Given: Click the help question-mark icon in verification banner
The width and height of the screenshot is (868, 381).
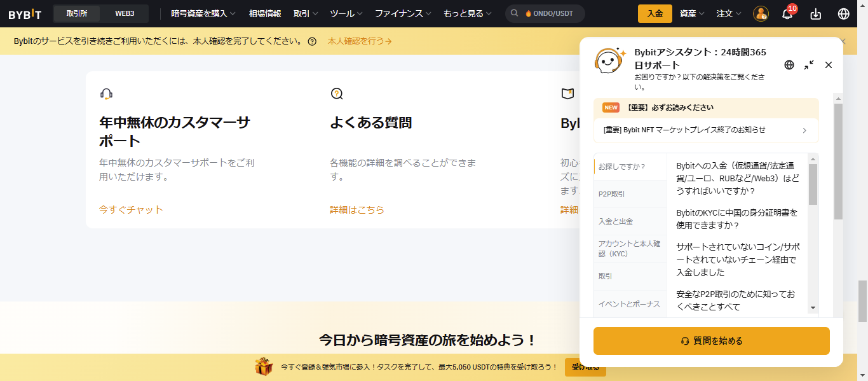Looking at the screenshot, I should (x=311, y=40).
